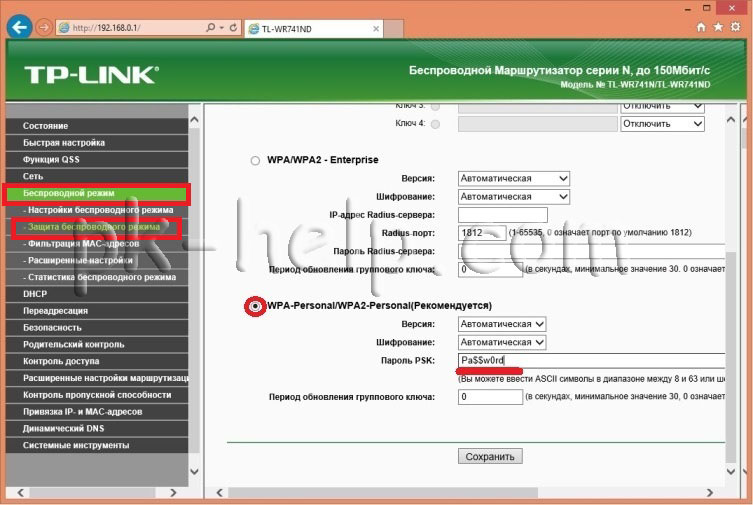The image size is (753, 505).
Task: Click the Ключ 4 key input field
Action: point(538,124)
